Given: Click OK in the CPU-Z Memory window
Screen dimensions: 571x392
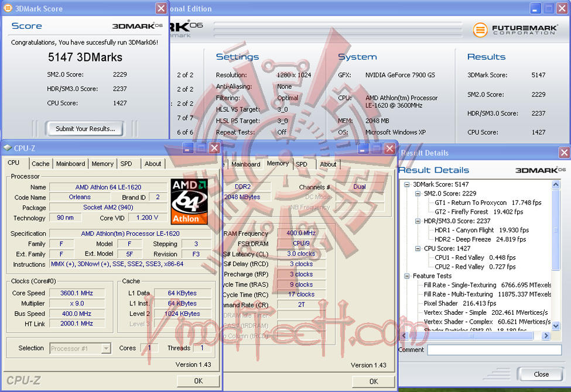Looking at the screenshot, I should [x=373, y=381].
